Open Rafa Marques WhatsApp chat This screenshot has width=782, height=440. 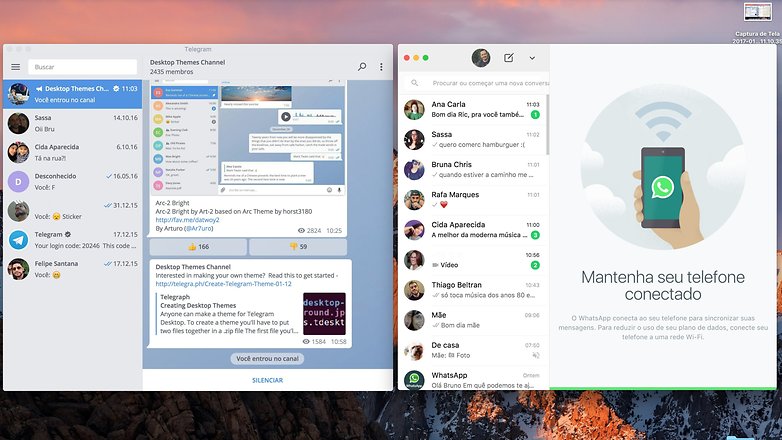tap(473, 200)
